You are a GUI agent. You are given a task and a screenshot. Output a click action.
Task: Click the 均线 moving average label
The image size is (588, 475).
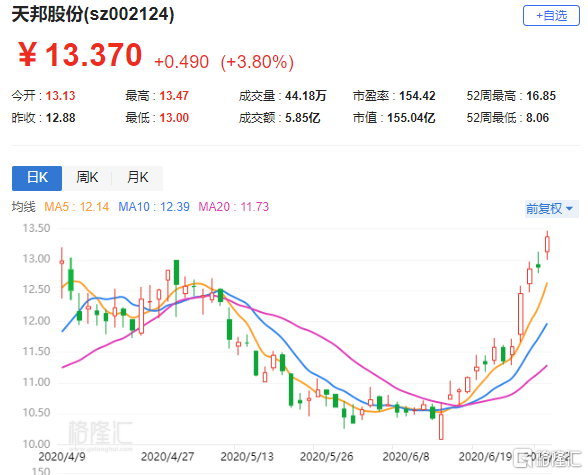(23, 207)
